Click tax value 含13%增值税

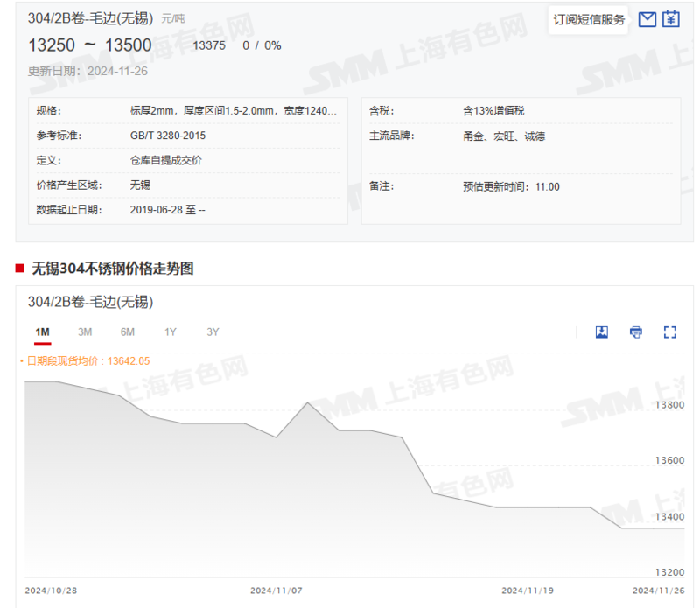(x=493, y=111)
